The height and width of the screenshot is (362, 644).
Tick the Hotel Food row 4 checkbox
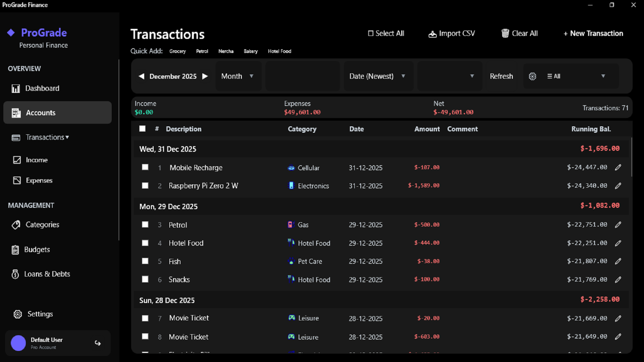pos(145,243)
